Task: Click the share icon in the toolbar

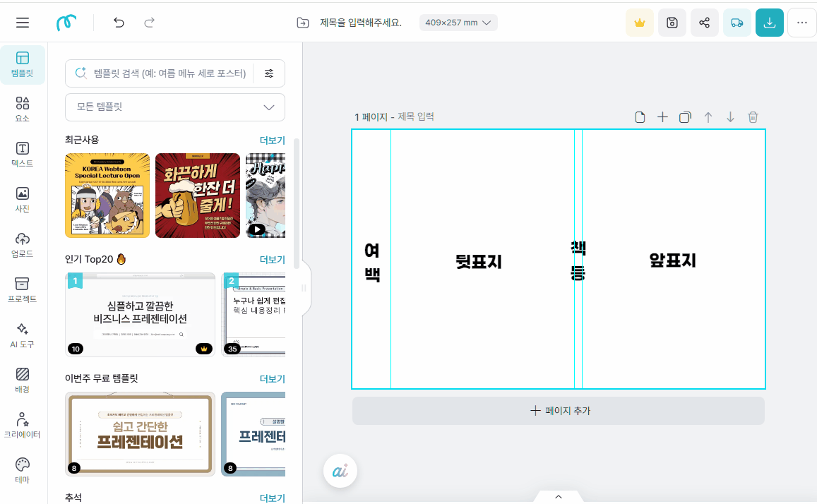Action: point(704,22)
